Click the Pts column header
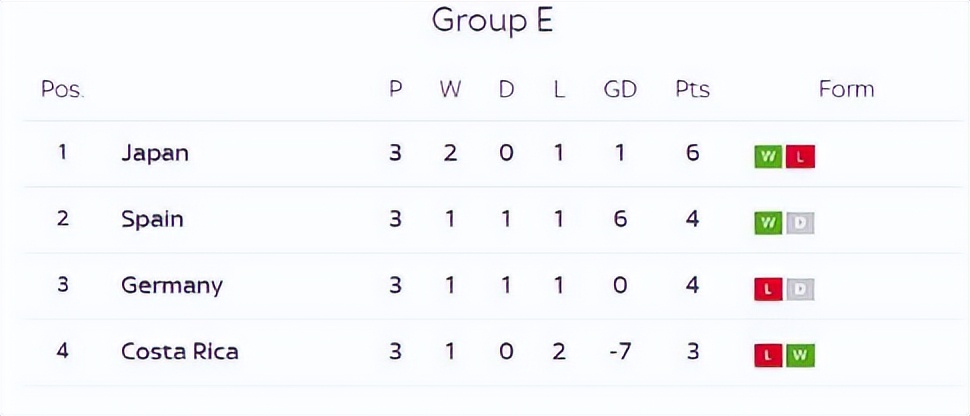Viewport: 970px width, 416px height. pyautogui.click(x=692, y=89)
